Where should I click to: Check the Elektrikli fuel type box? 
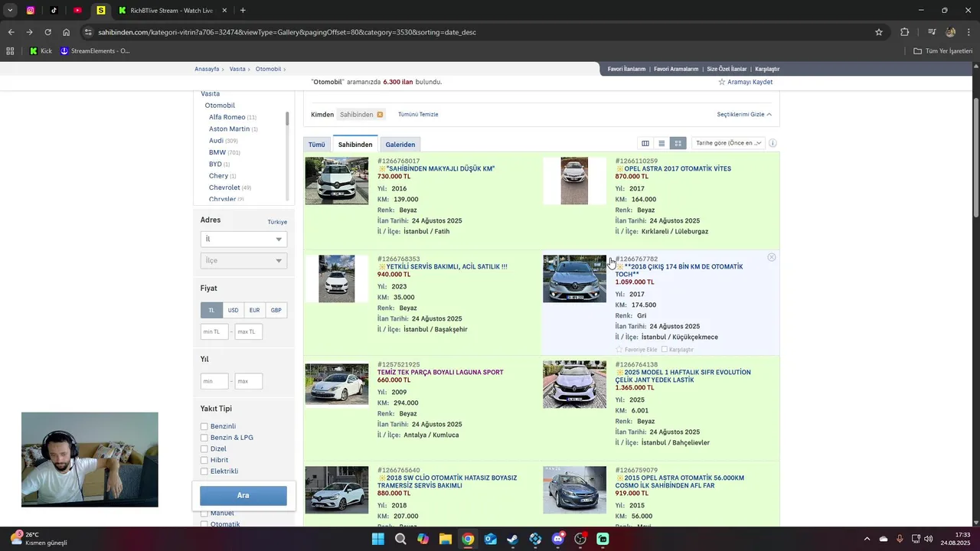pos(204,471)
